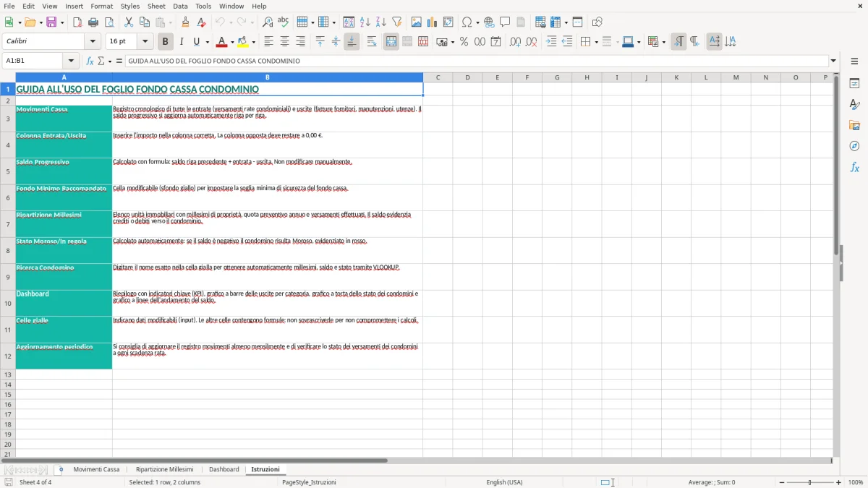
Task: Switch to Dashboard sheet tab
Action: (x=224, y=469)
